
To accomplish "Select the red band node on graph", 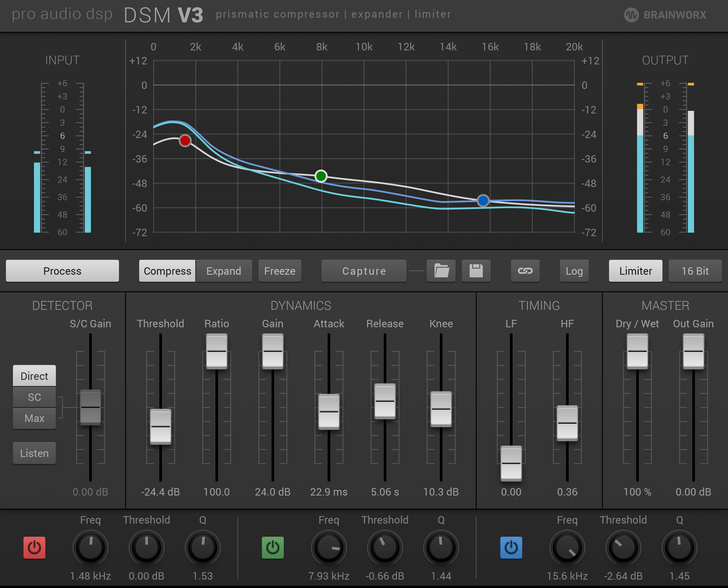I will [185, 141].
